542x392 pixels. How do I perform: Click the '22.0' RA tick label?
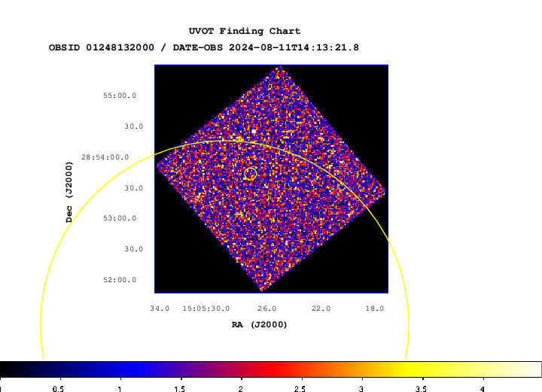(x=321, y=308)
